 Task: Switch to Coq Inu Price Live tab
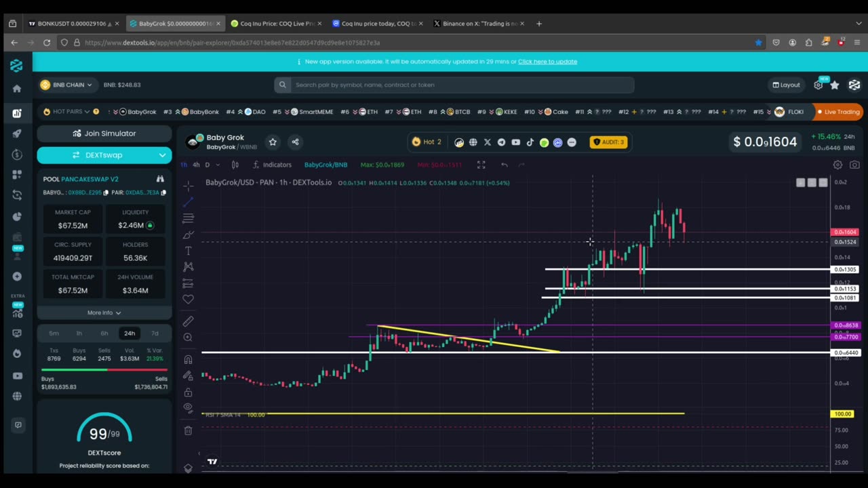pos(277,24)
